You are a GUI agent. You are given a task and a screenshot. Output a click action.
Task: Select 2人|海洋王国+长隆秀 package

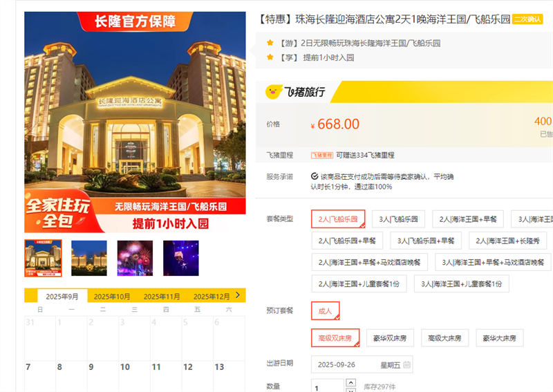point(507,241)
